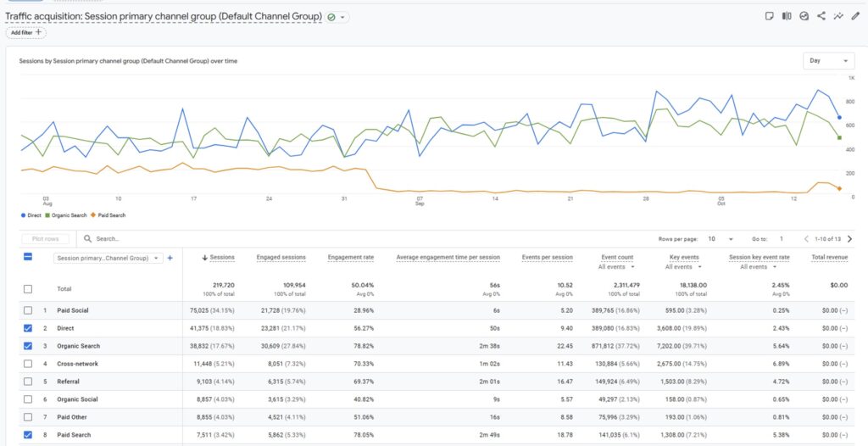Click the chart checkmark icon in header
This screenshot has height=446, width=868.
point(804,16)
